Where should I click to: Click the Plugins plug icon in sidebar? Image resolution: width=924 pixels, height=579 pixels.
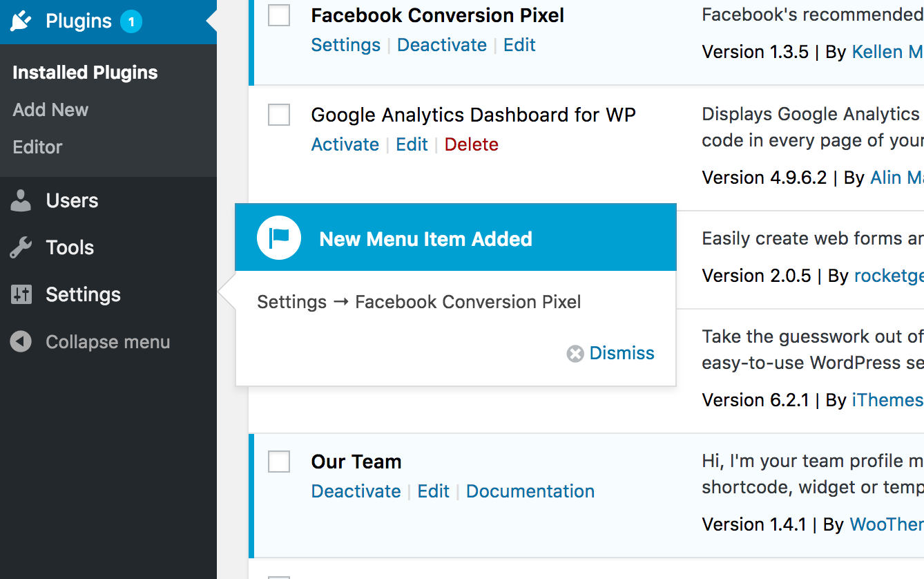[x=21, y=21]
